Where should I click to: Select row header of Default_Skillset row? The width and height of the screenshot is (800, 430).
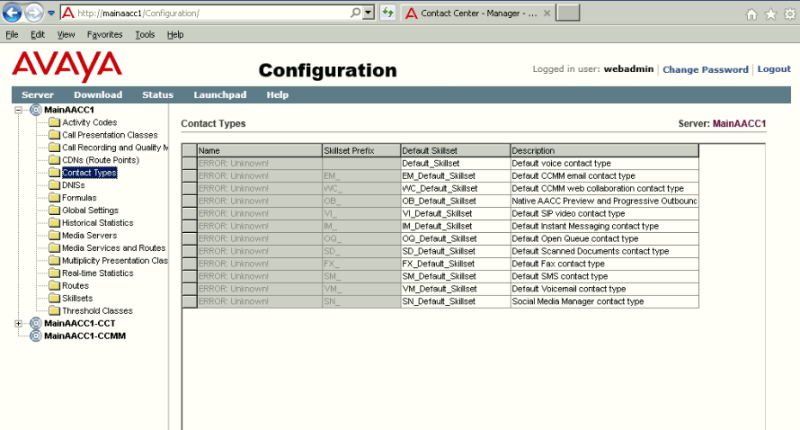[x=189, y=163]
